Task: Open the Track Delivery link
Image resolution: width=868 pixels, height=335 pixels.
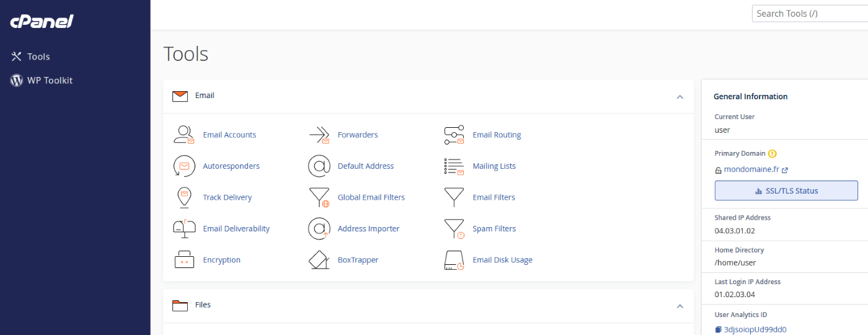Action: point(228,197)
